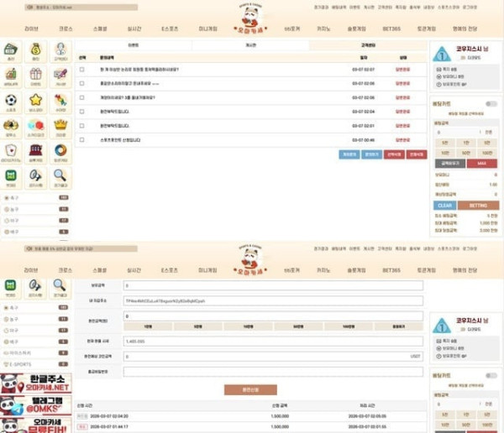Click the 100만원 quick amount button
Viewport: 504px width, 433px height.
[x=349, y=326]
